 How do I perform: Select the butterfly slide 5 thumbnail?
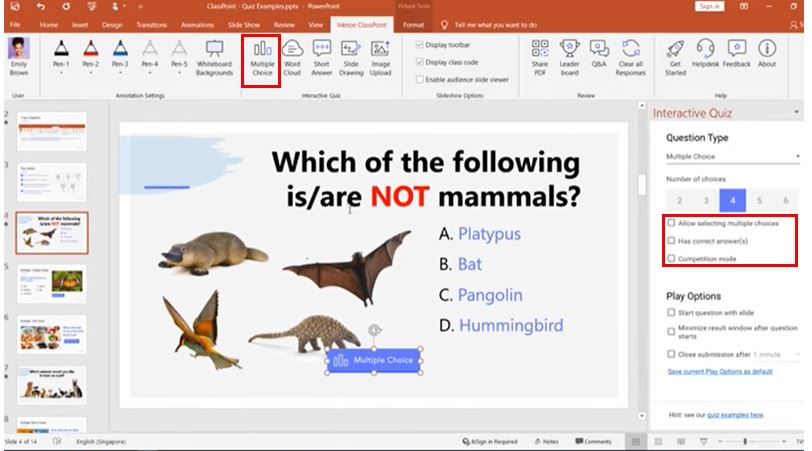click(51, 284)
